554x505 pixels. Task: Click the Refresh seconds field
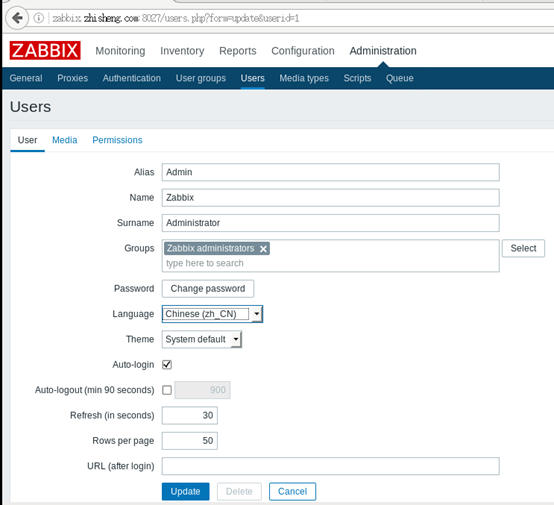[190, 415]
